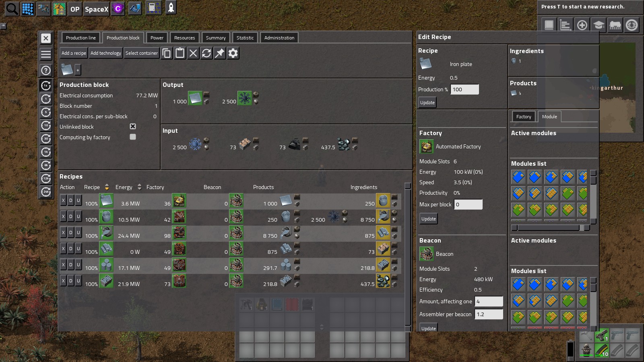This screenshot has height=362, width=644.
Task: Click the paste clipboard icon
Action: click(180, 53)
